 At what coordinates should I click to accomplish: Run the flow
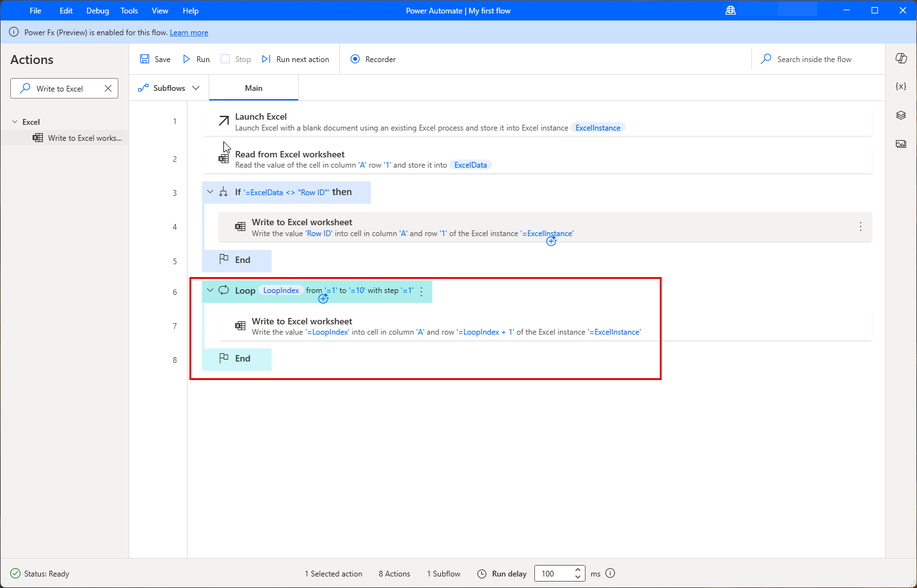(x=195, y=59)
